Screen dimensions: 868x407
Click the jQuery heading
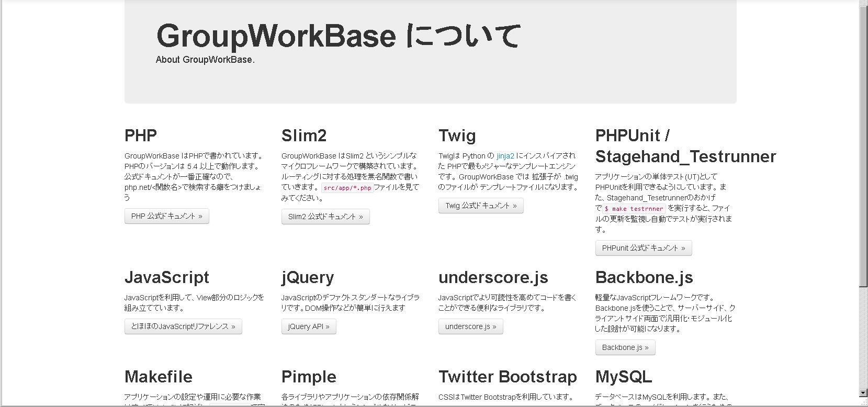[308, 277]
